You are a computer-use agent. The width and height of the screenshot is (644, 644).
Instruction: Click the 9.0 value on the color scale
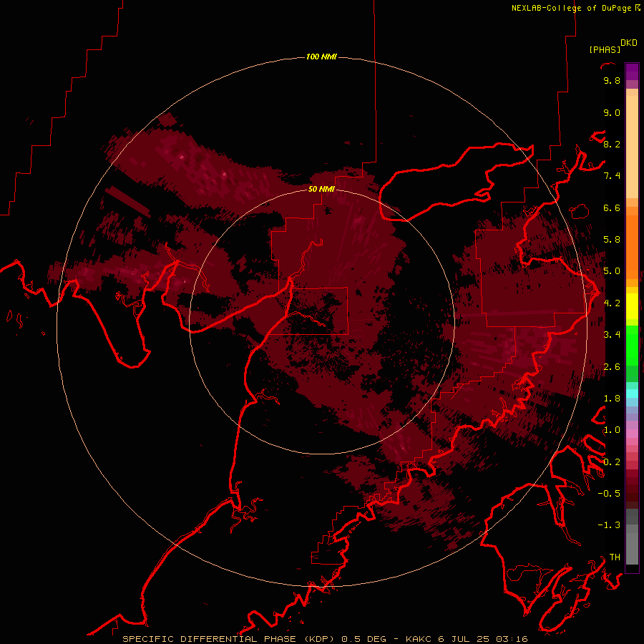pos(612,112)
